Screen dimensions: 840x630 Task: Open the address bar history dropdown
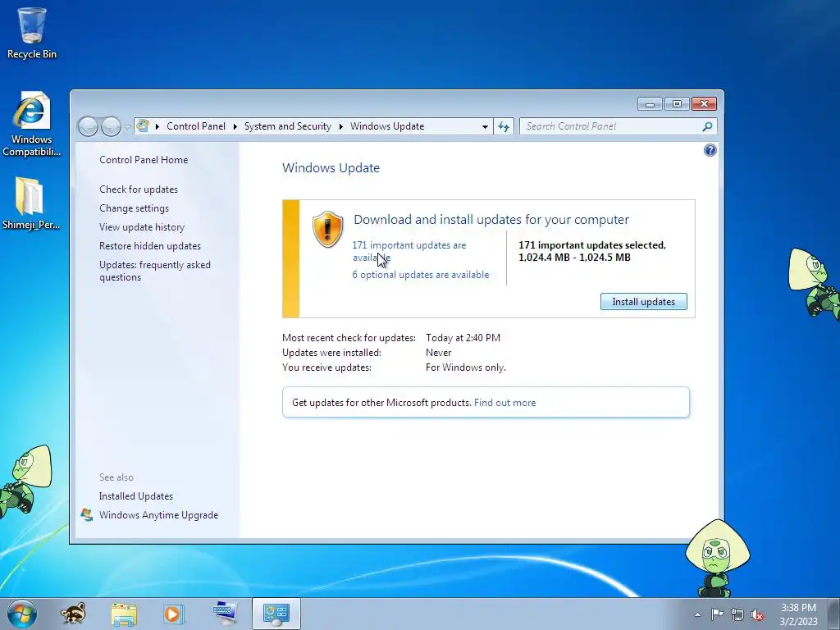(485, 127)
